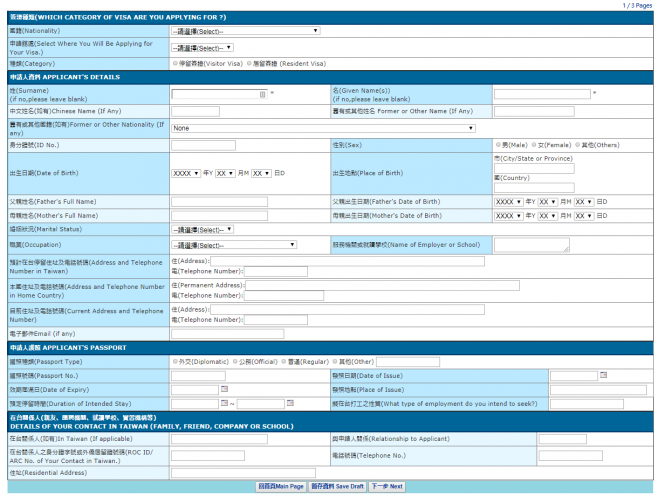
Task: Select the Visitor Visa radio button
Action: 175,63
